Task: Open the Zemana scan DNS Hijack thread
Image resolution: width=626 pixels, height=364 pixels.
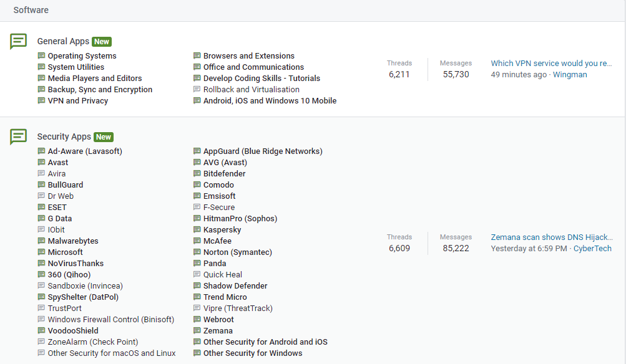Action: coord(551,237)
